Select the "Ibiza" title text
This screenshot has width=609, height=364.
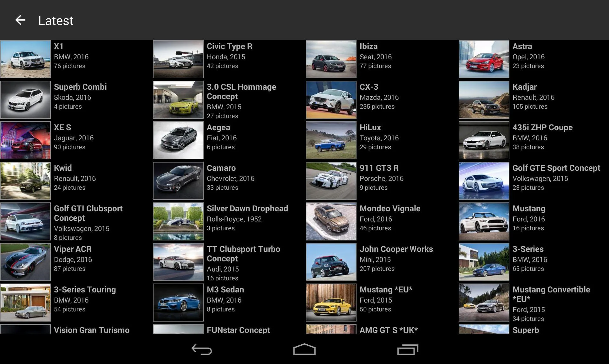click(x=369, y=46)
